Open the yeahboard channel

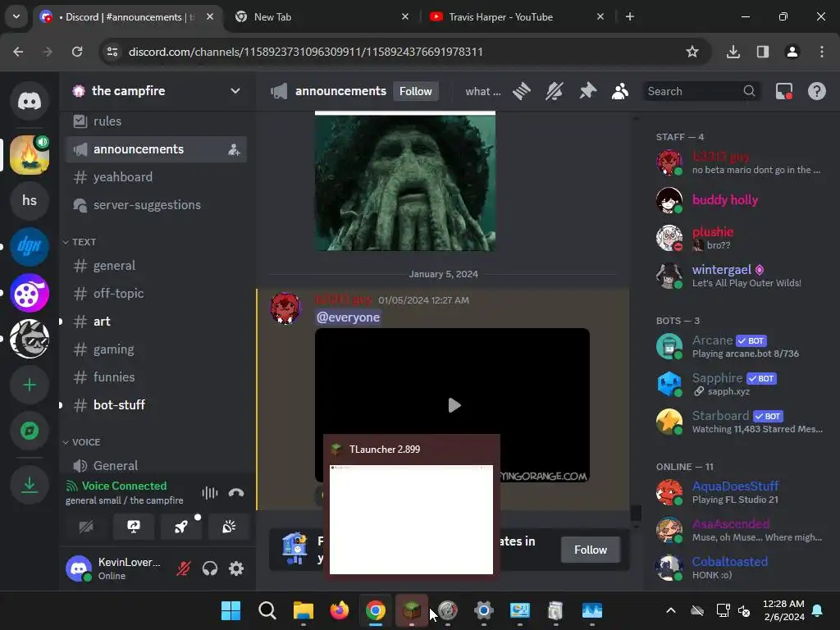pyautogui.click(x=157, y=177)
